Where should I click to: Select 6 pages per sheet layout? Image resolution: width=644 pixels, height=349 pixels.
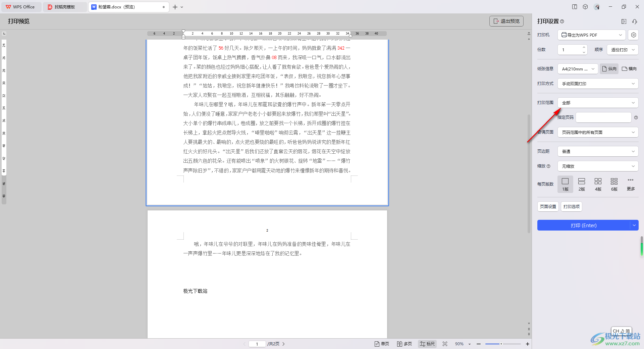point(614,184)
